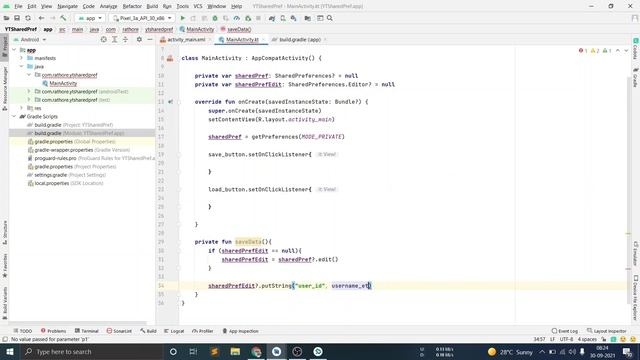
Task: Open the Build menu
Action: 152,6
